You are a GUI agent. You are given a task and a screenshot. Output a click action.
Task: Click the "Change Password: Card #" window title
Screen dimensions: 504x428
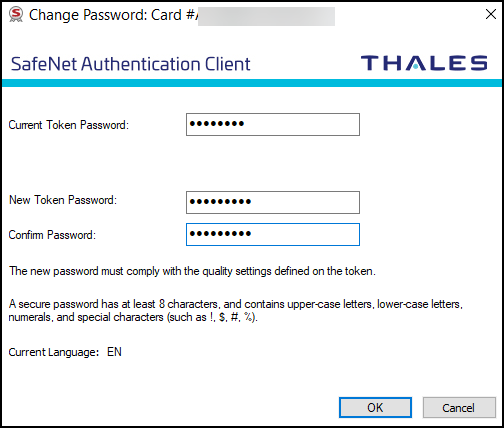pos(114,15)
